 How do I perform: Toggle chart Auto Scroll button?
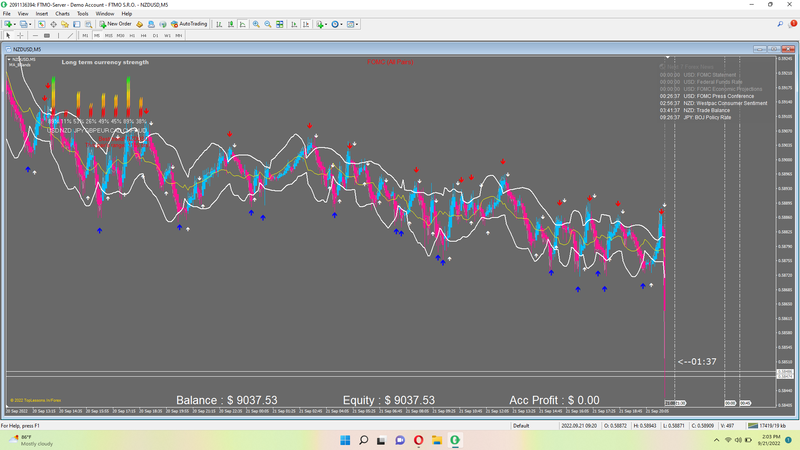293,23
